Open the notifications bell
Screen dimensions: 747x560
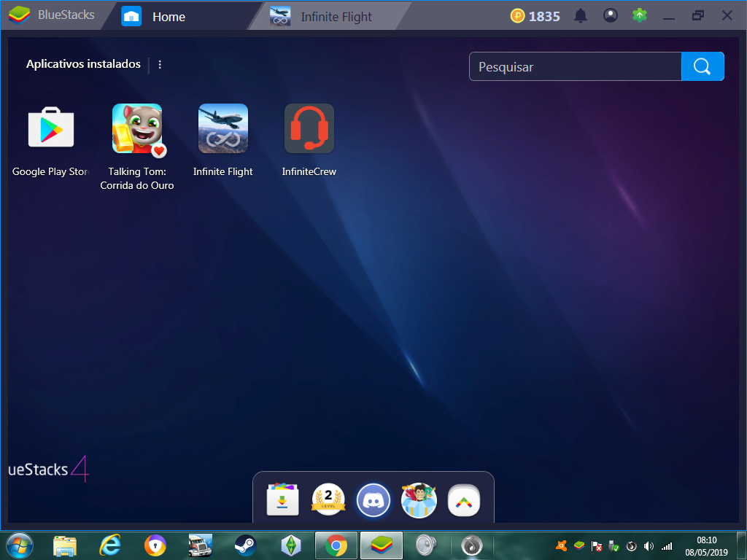tap(580, 16)
